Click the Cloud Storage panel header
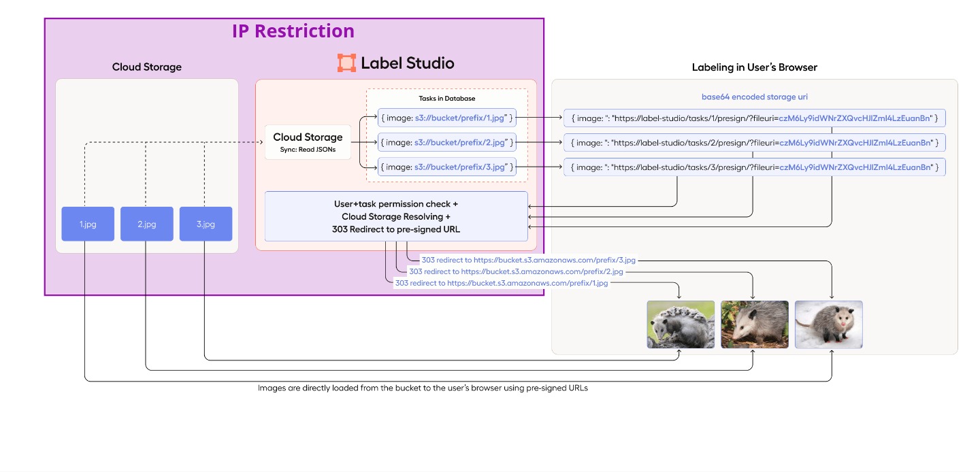Screen dimensions: 980x472 (147, 67)
